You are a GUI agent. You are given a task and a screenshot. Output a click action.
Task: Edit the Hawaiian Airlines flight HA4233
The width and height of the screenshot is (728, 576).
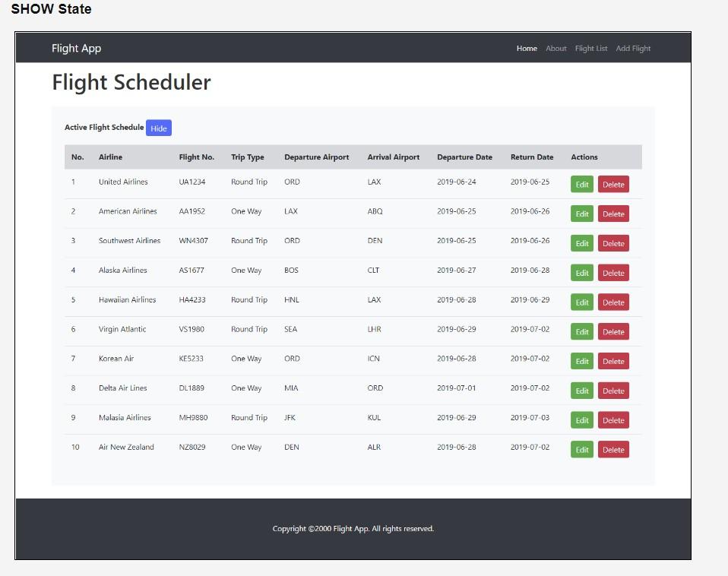click(582, 302)
